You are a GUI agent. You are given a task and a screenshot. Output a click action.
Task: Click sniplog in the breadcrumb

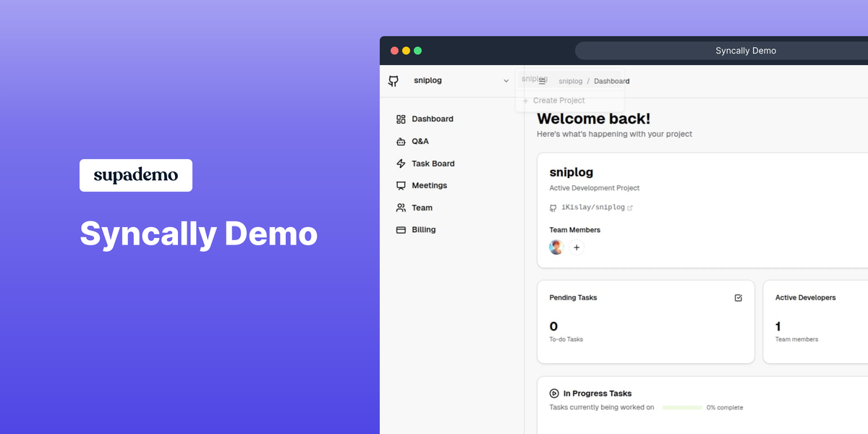click(x=571, y=82)
